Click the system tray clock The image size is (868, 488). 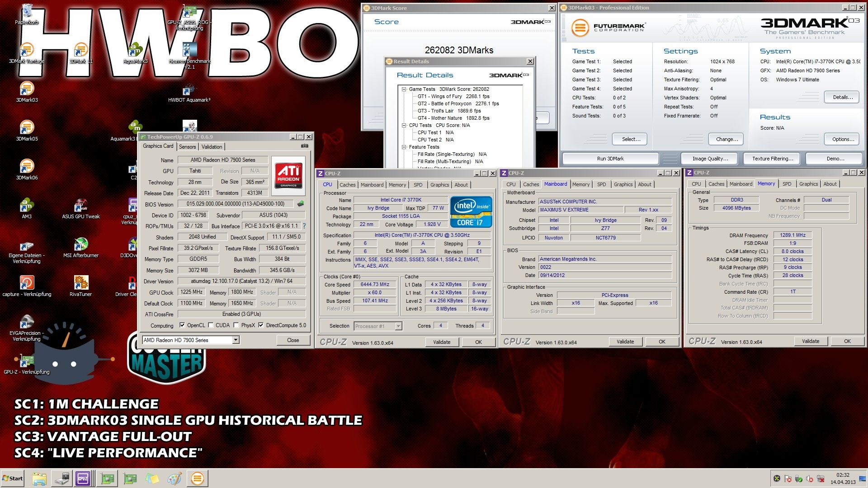point(843,479)
